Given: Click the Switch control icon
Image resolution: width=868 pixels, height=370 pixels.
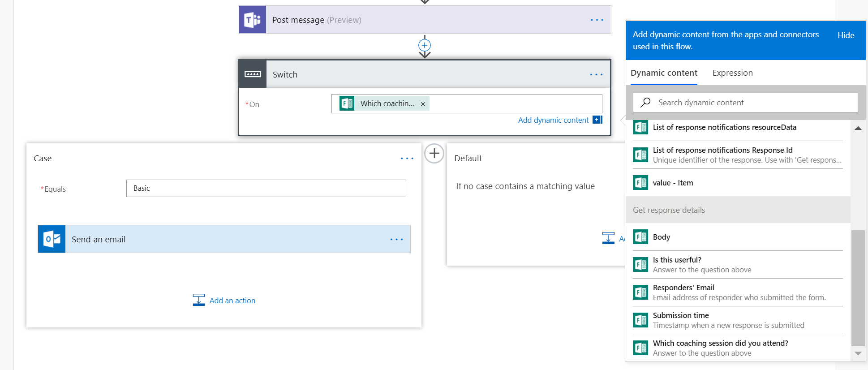Looking at the screenshot, I should pos(253,74).
